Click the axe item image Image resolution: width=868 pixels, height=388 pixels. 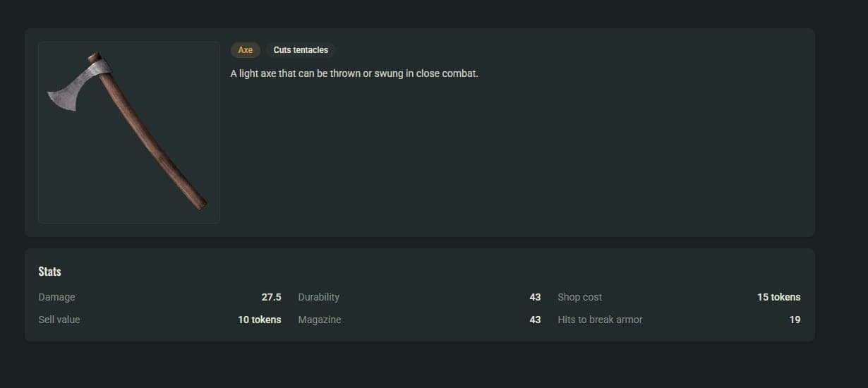click(x=128, y=133)
